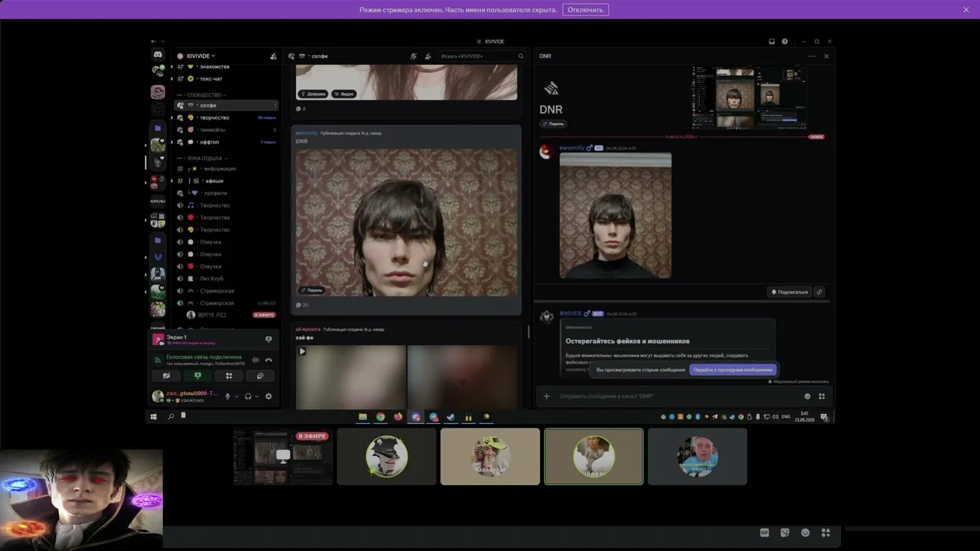Click the plus attachment icon in the DNR message box
980x551 pixels.
[x=547, y=396]
